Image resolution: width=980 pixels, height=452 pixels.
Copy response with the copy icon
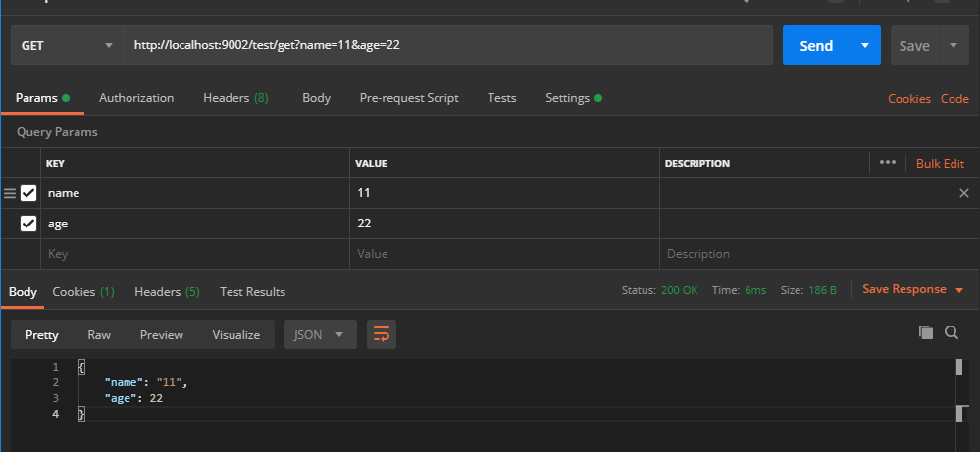[926, 332]
